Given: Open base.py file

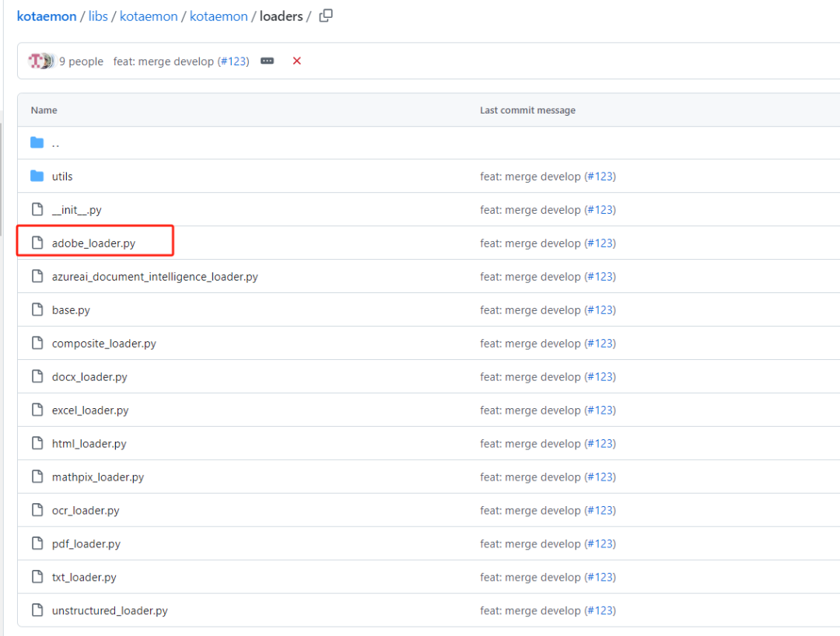Looking at the screenshot, I should tap(71, 310).
